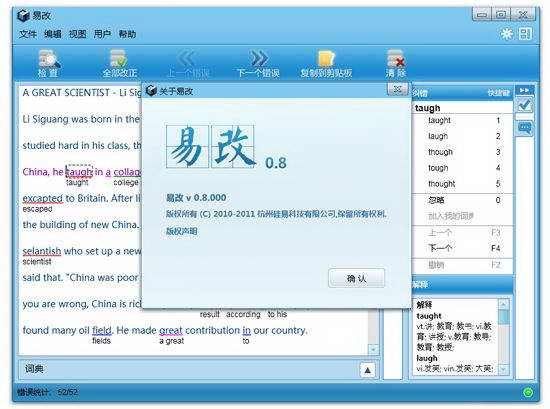Click misspelled word 'excapted' in text
The height and width of the screenshot is (409, 550).
(43, 199)
